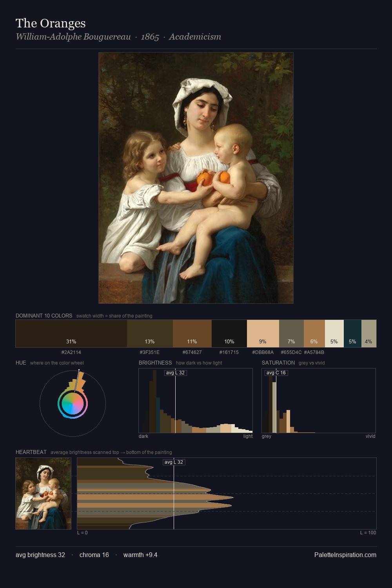Click the 5% dark teal swatch
Viewport: 392px width, 588px height.
point(352,334)
